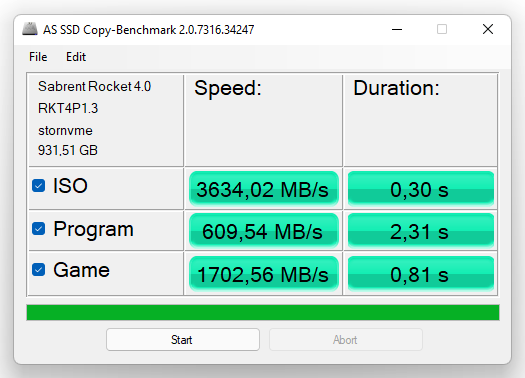Close the AS SSD Copy-Benchmark window
525x378 pixels.
pos(488,29)
